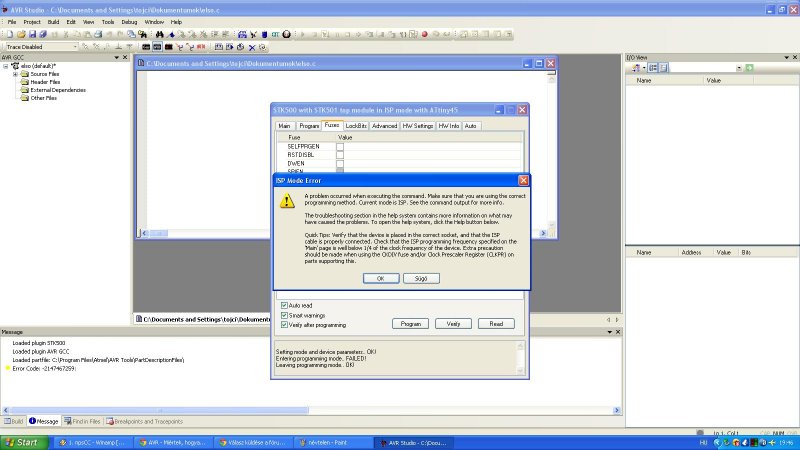Select the Find in Files bottom tab
800x450 pixels.
pyautogui.click(x=82, y=421)
